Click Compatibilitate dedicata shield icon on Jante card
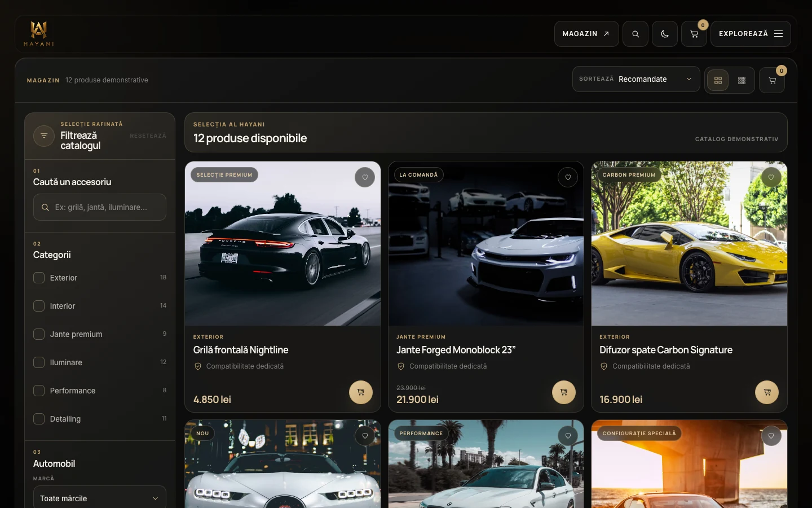Screen dimensions: 812x508 401,366
